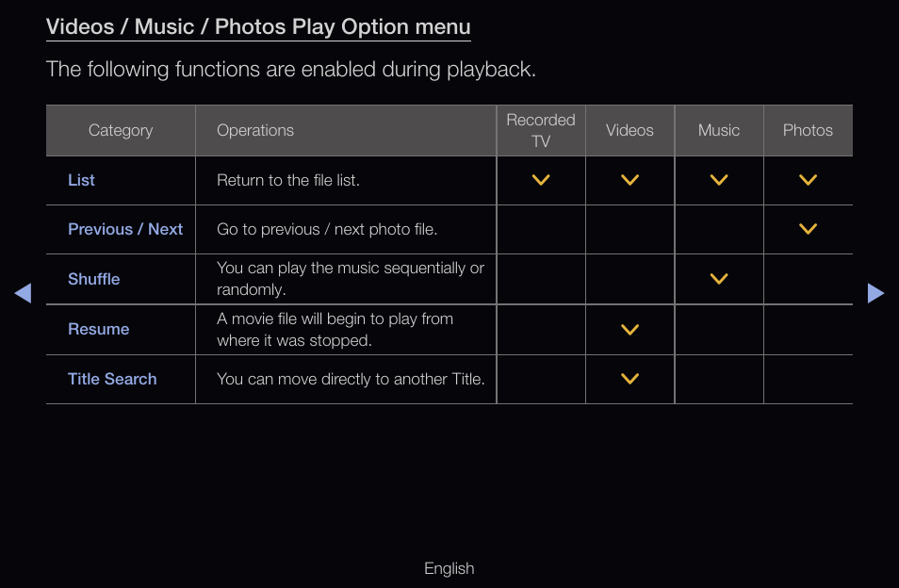Select the Previous / Next category label
The height and width of the screenshot is (588, 899).
(x=125, y=229)
